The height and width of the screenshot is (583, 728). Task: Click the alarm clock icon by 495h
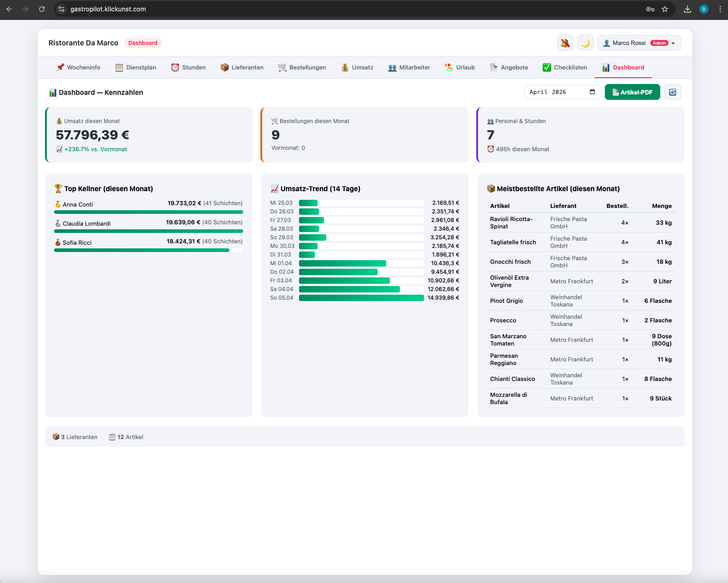tap(491, 149)
